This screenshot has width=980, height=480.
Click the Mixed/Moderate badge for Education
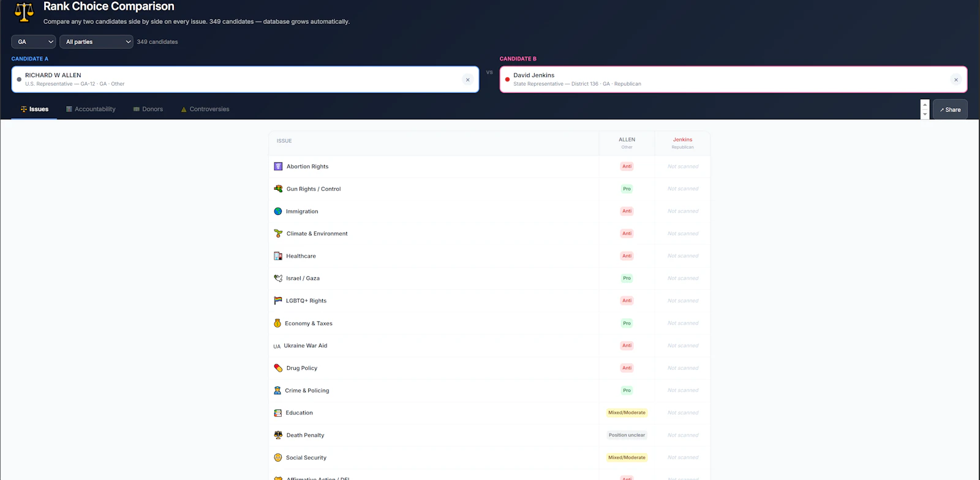[627, 413]
